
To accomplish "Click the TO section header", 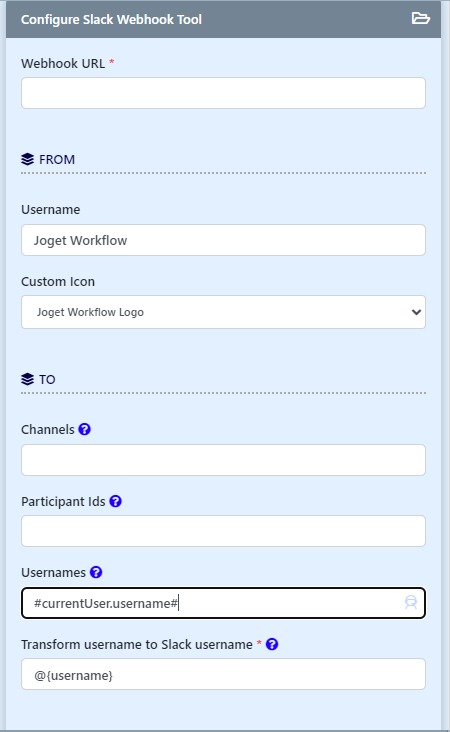I will click(x=47, y=380).
